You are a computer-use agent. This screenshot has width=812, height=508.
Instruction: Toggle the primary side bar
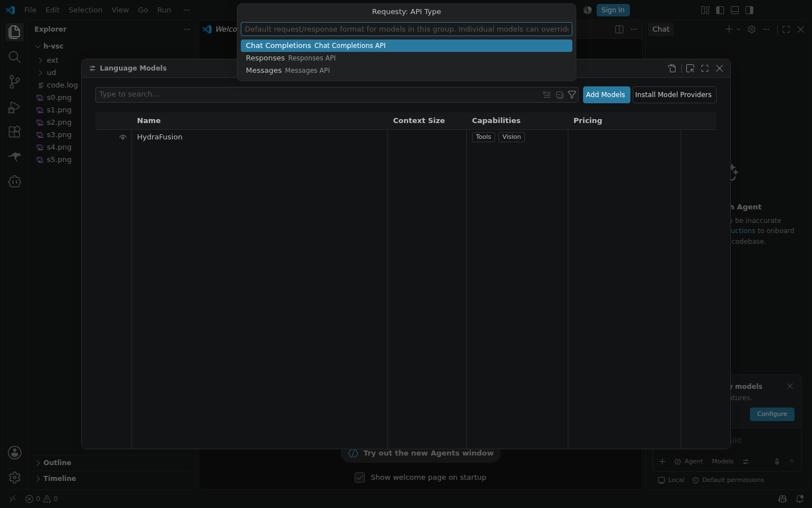pyautogui.click(x=720, y=10)
